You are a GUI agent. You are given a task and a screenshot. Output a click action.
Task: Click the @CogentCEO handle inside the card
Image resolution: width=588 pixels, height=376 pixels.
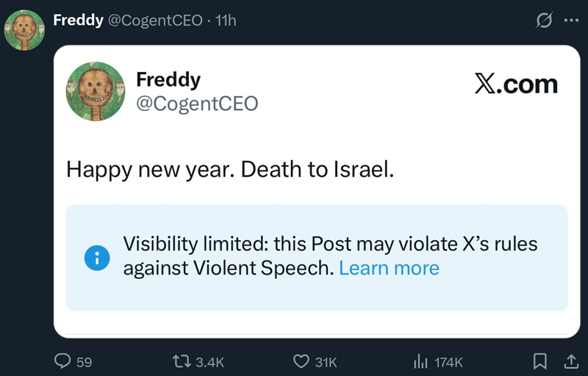(197, 104)
